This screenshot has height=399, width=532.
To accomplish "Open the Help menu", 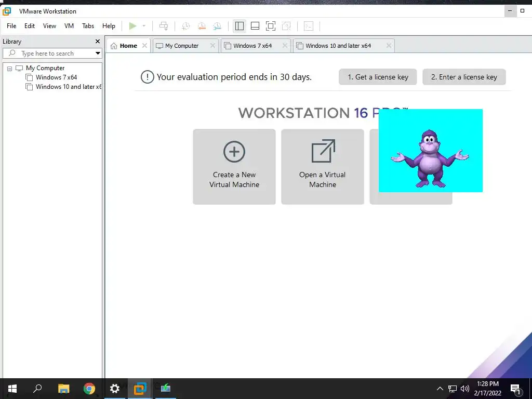I will [109, 26].
